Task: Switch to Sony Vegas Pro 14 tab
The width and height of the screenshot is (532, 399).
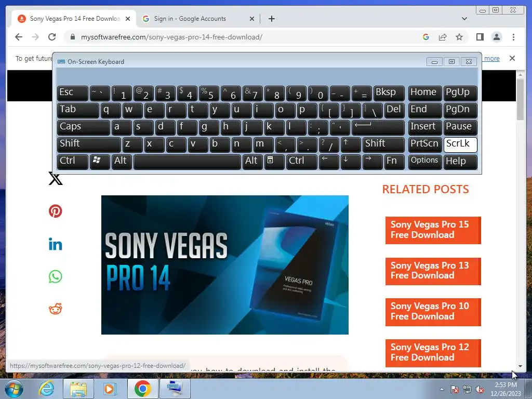Action: point(74,19)
